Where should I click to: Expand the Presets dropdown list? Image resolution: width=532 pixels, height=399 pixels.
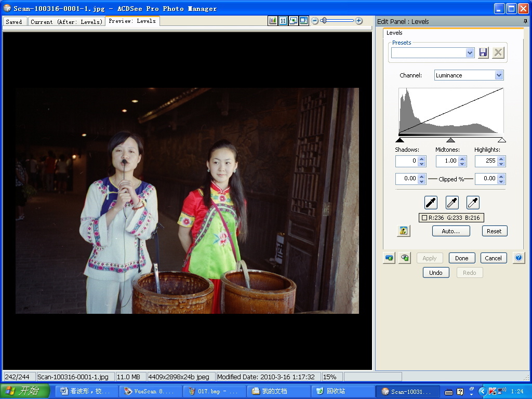point(470,52)
